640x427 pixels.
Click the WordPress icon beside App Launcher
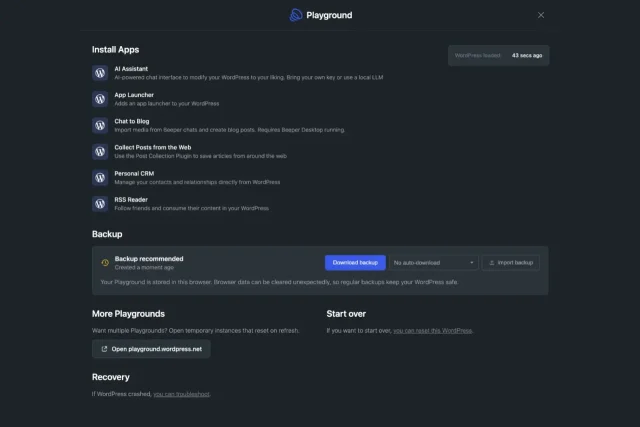100,99
